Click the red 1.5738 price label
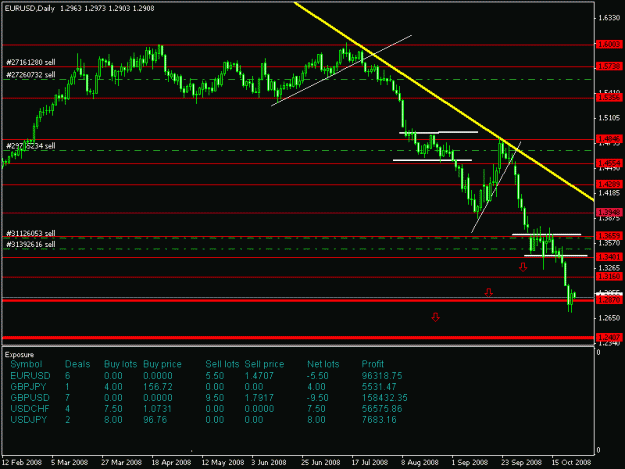Screen dimensions: 625x469 click(609, 66)
